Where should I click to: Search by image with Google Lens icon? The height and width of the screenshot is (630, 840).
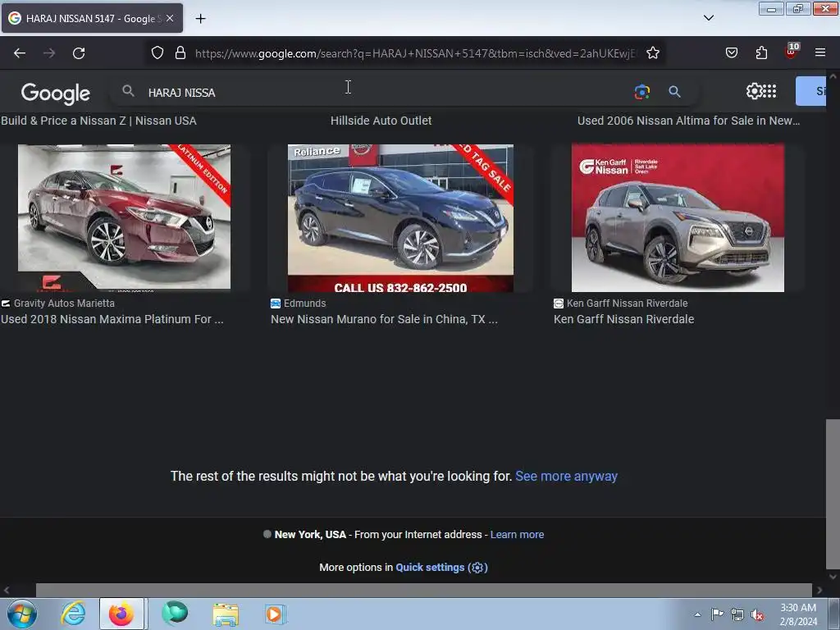641,92
